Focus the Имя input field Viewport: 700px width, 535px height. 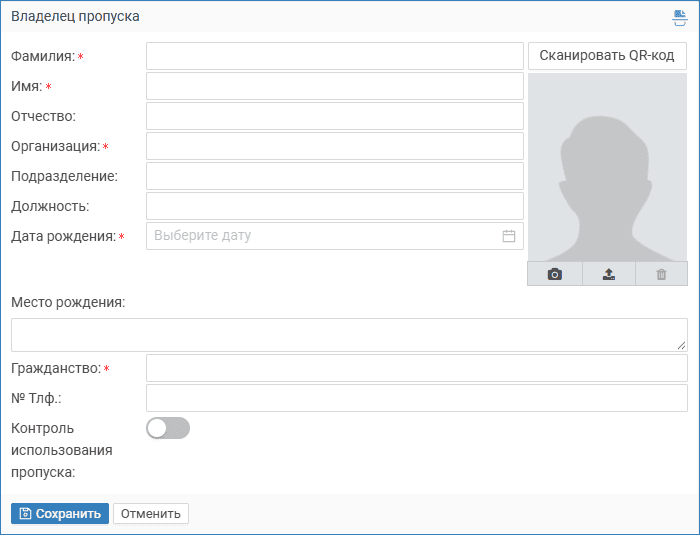point(335,86)
